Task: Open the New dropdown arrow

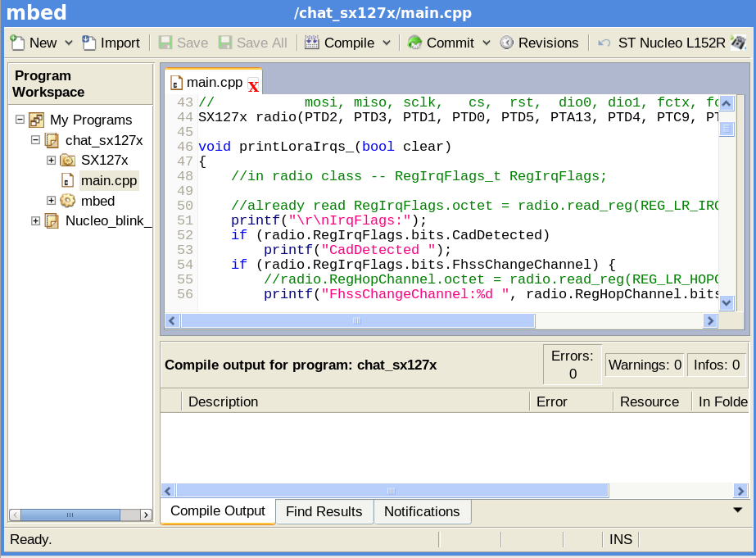Action: pyautogui.click(x=69, y=43)
